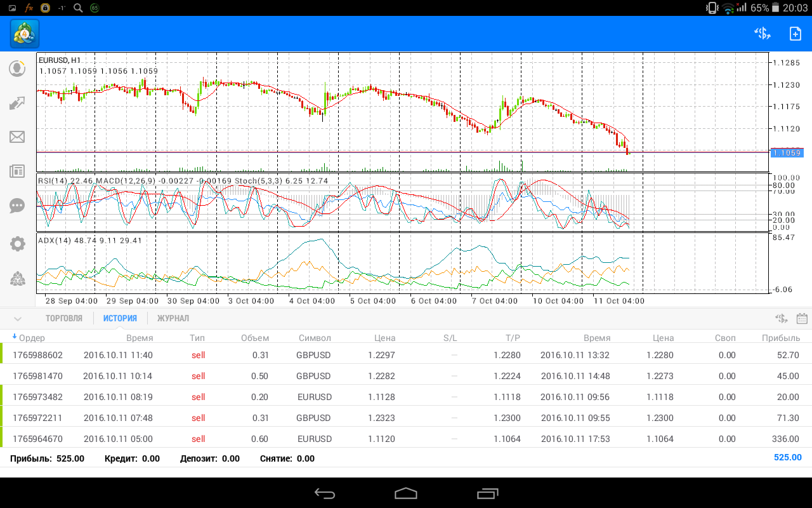Image resolution: width=812 pixels, height=508 pixels.
Task: Select order 1765988602 GBPUSD row
Action: pyautogui.click(x=406, y=355)
